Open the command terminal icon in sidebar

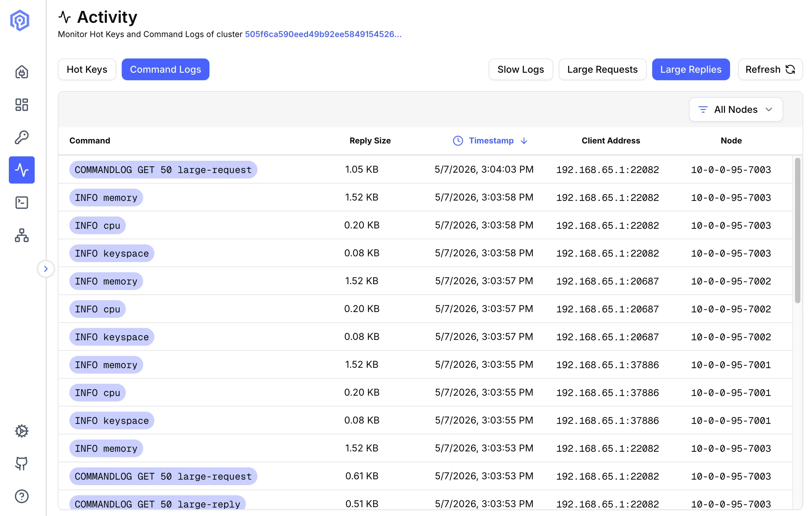[22, 203]
